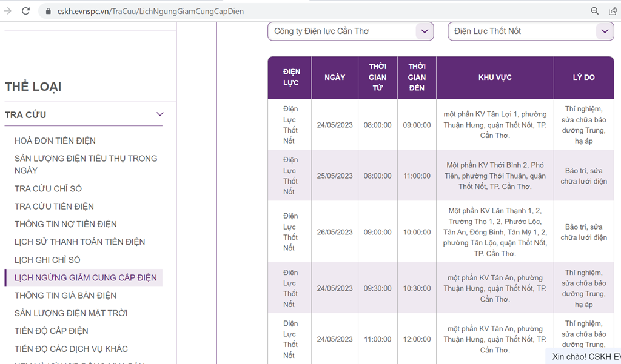The height and width of the screenshot is (364, 621).
Task: Go to TIẾN ĐỘ CẤP ĐIỆN
Action: click(52, 331)
